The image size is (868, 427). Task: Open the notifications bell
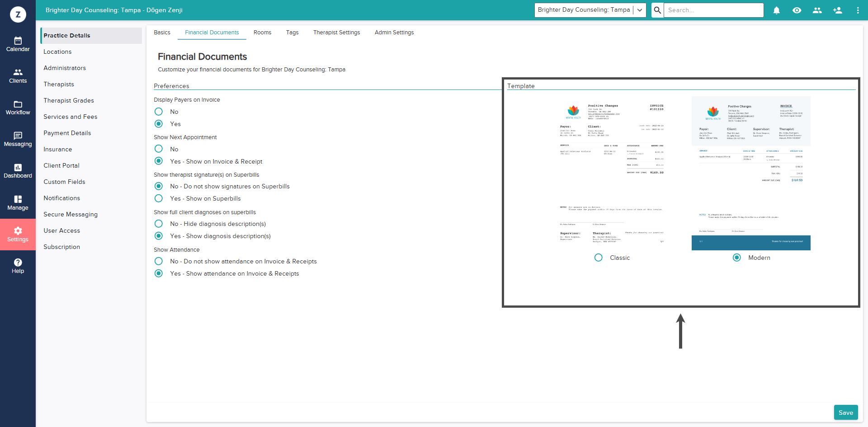776,10
